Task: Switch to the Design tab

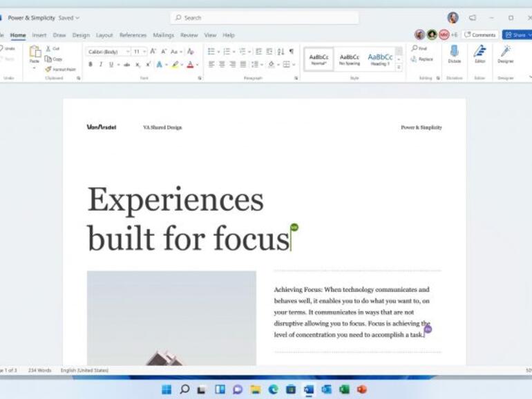Action: click(x=81, y=35)
